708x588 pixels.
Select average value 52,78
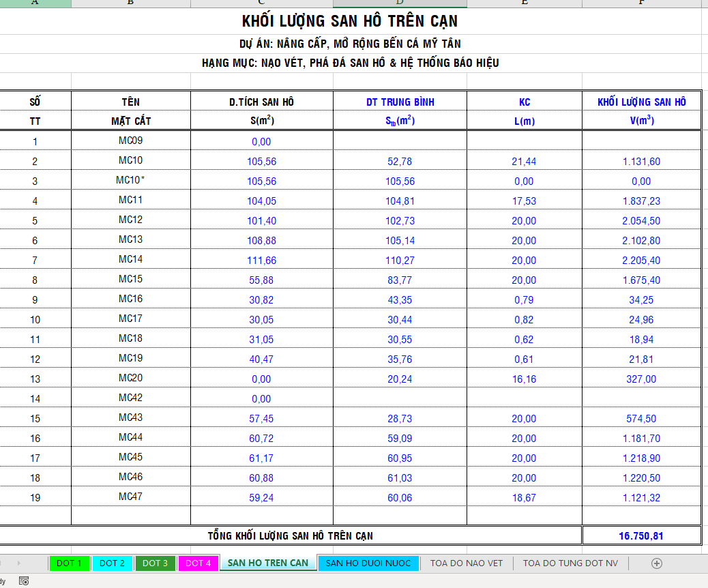pyautogui.click(x=400, y=162)
